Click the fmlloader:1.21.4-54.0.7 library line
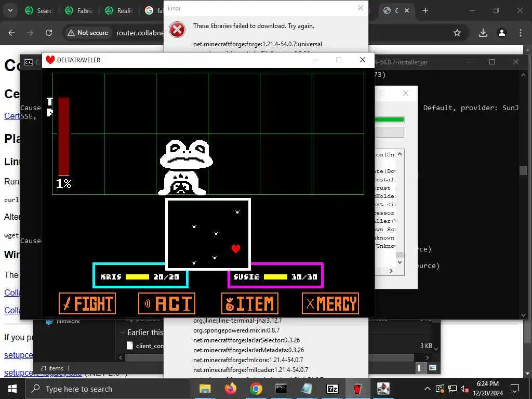This screenshot has height=399, width=532. click(251, 369)
